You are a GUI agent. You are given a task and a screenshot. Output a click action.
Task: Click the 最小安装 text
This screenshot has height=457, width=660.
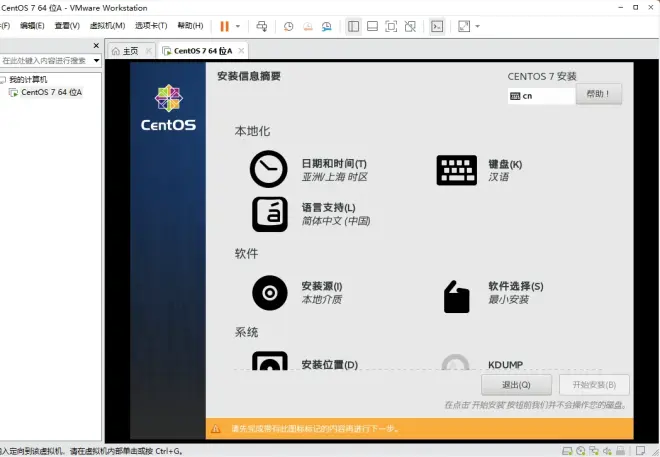[508, 299]
